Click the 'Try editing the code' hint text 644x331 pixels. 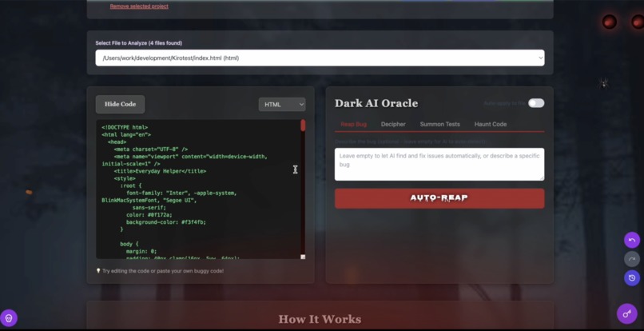point(163,271)
